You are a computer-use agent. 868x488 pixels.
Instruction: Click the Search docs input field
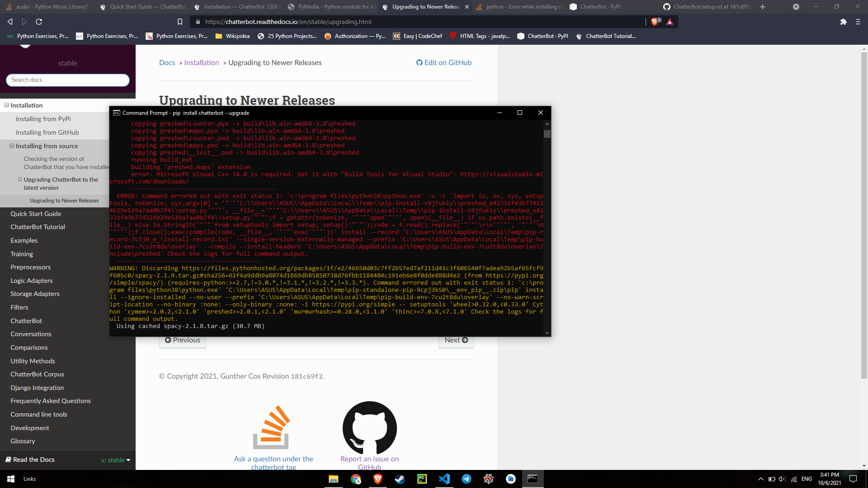pos(68,80)
